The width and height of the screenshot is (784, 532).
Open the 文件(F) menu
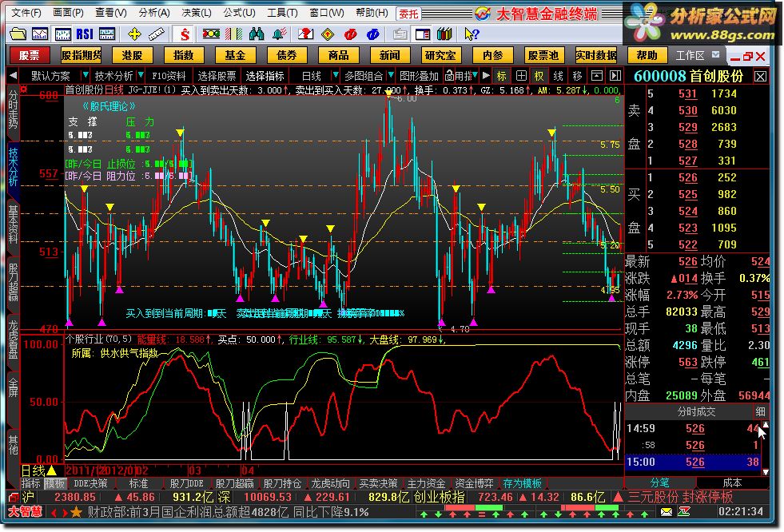tap(26, 13)
